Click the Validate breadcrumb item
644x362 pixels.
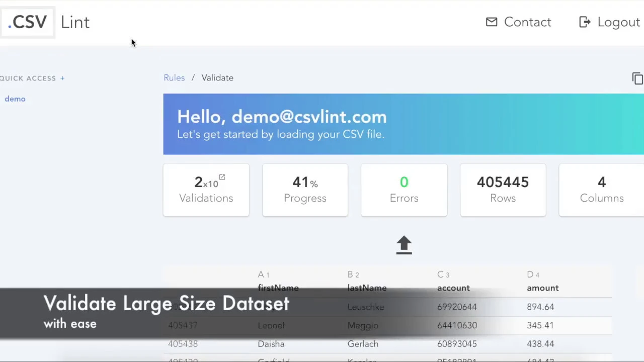click(217, 78)
